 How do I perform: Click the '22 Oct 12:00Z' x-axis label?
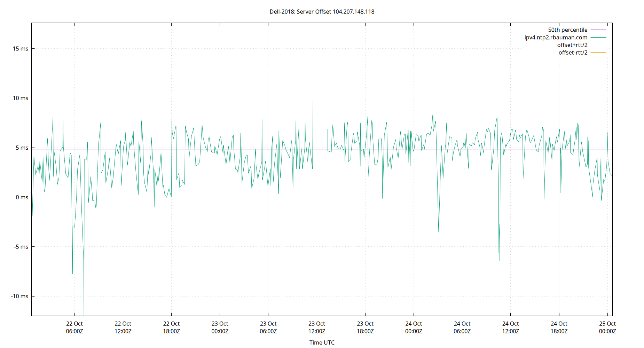pyautogui.click(x=123, y=327)
